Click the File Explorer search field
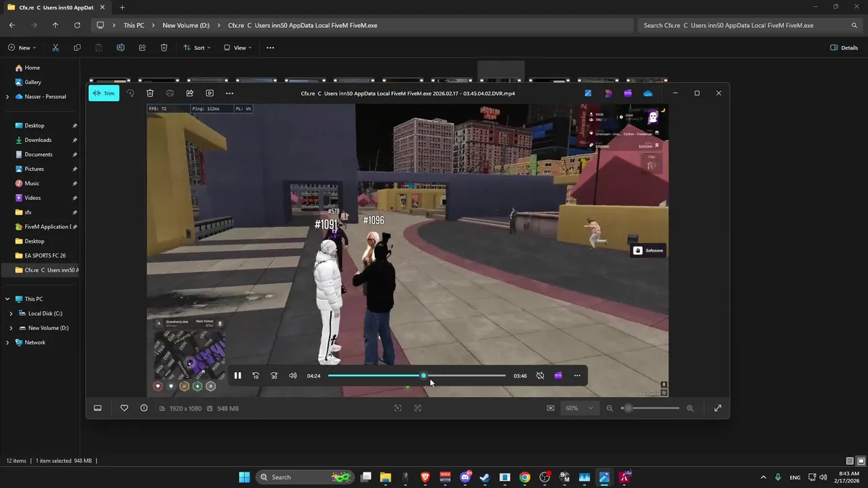The height and width of the screenshot is (488, 868). coord(750,25)
